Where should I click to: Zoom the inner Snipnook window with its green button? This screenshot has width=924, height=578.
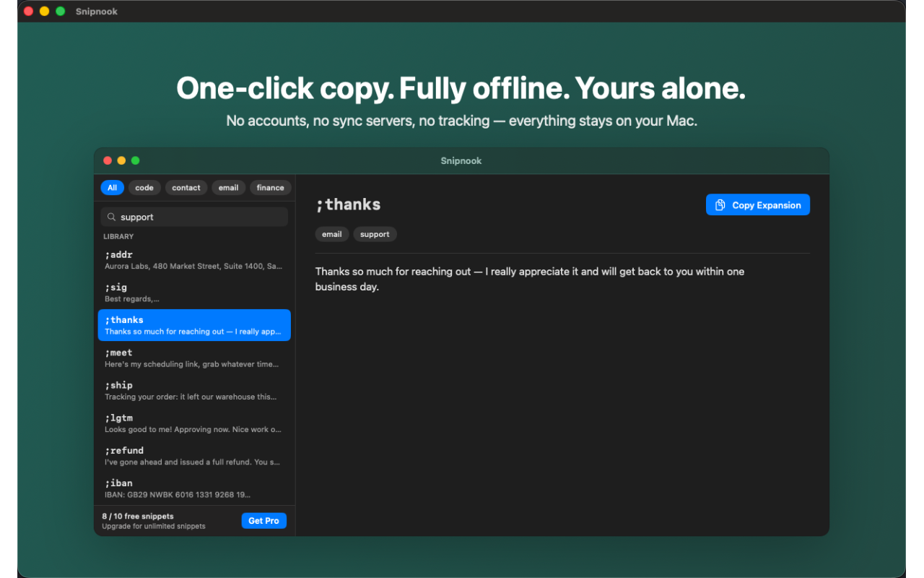(x=135, y=160)
